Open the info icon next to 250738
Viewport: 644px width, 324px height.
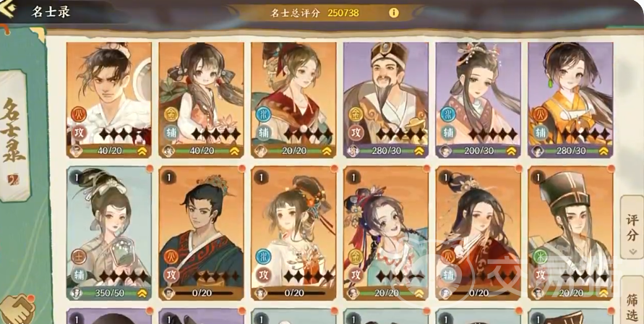(393, 13)
